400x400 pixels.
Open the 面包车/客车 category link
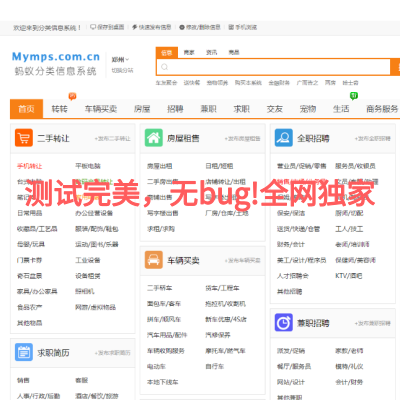coord(164,303)
